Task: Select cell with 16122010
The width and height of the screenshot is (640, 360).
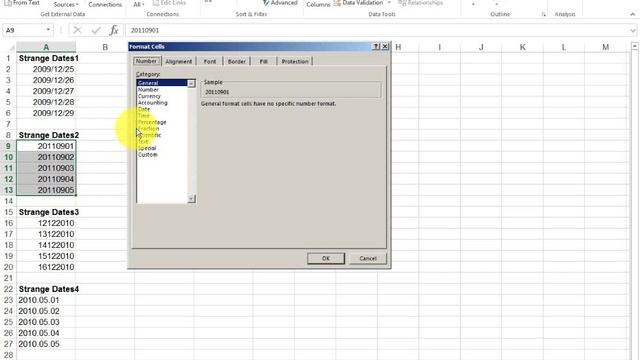Action: (46, 267)
